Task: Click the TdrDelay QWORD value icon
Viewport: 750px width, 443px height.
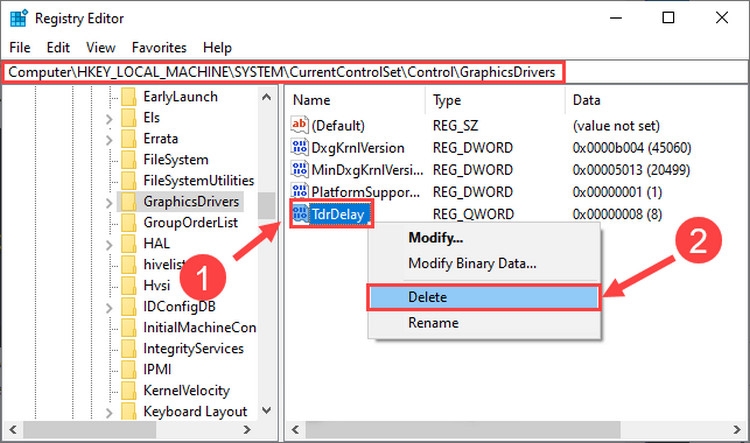Action: tap(300, 214)
